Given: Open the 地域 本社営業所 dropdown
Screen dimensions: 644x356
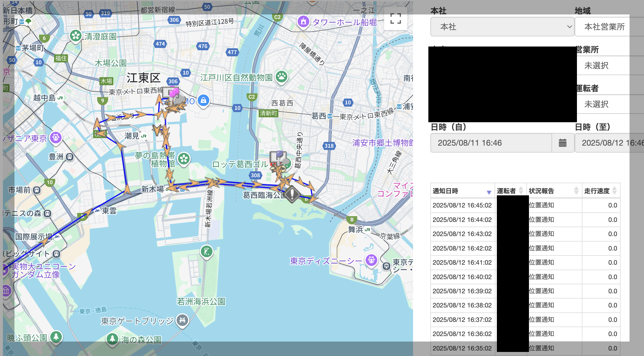Looking at the screenshot, I should [x=604, y=27].
